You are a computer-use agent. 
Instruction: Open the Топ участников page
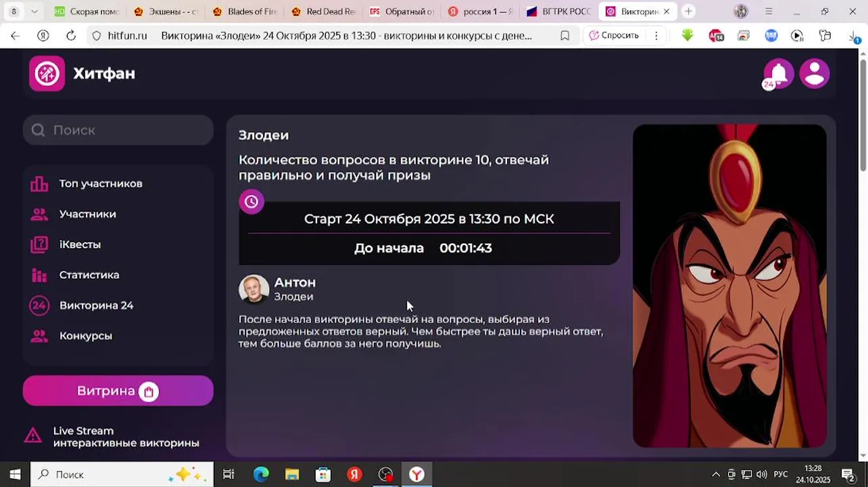point(101,183)
